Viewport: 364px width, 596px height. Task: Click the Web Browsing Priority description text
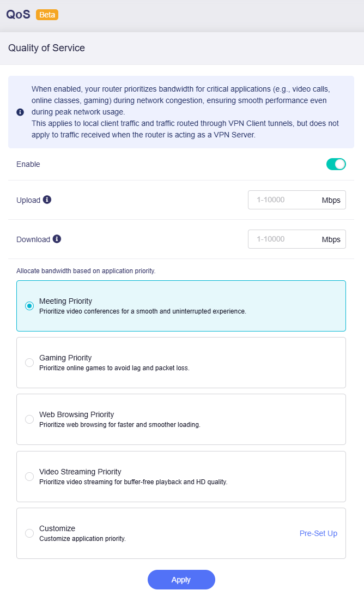tap(120, 425)
